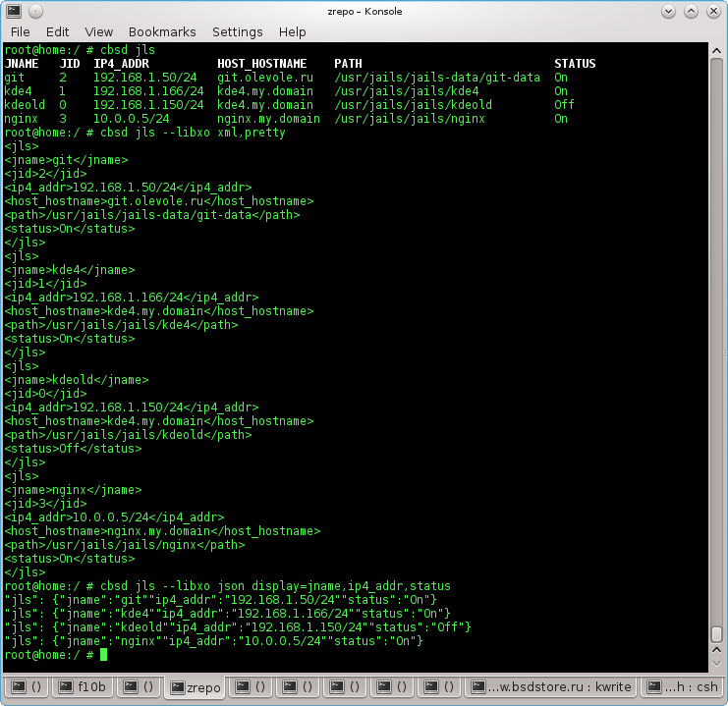
Task: Open the Bookmarks menu
Action: tap(162, 32)
